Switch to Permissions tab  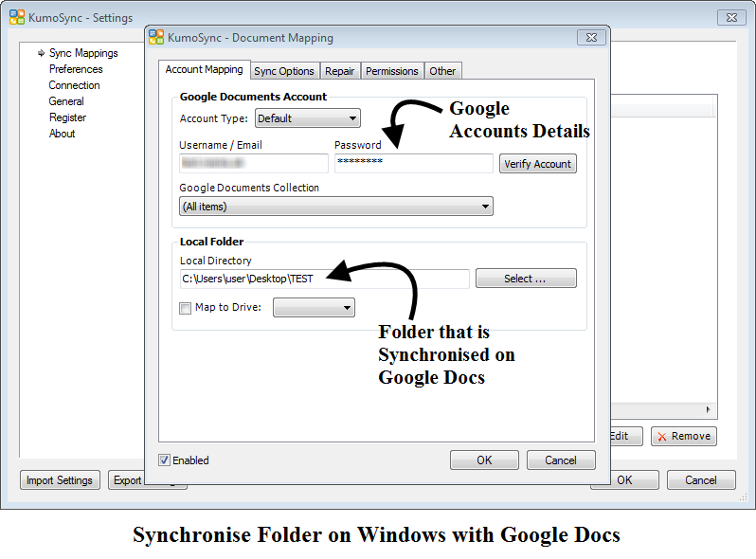(392, 71)
